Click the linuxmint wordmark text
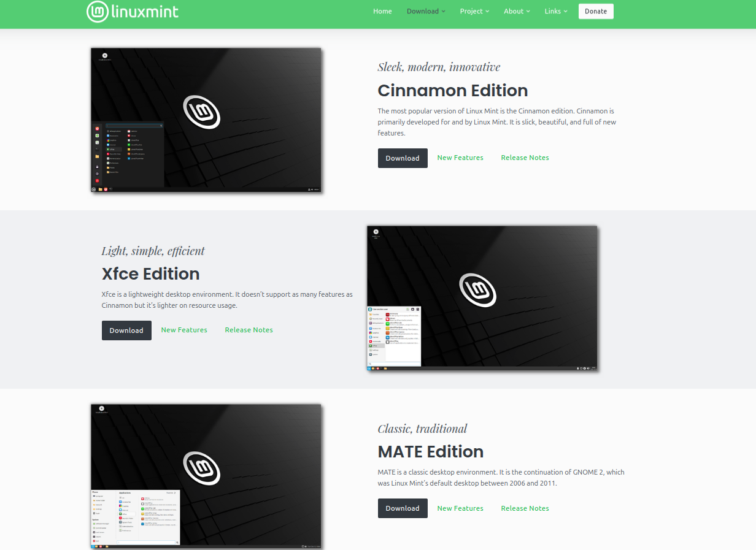The image size is (756, 550). click(x=146, y=11)
